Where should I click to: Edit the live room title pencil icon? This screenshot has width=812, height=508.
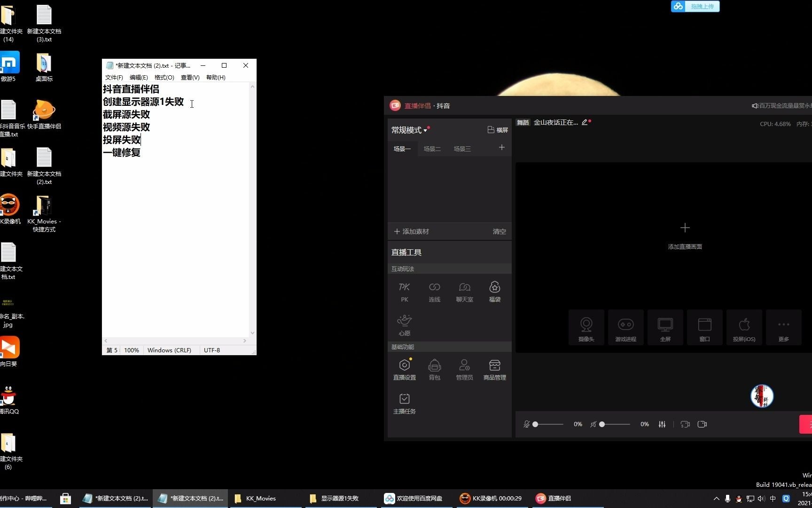click(585, 122)
